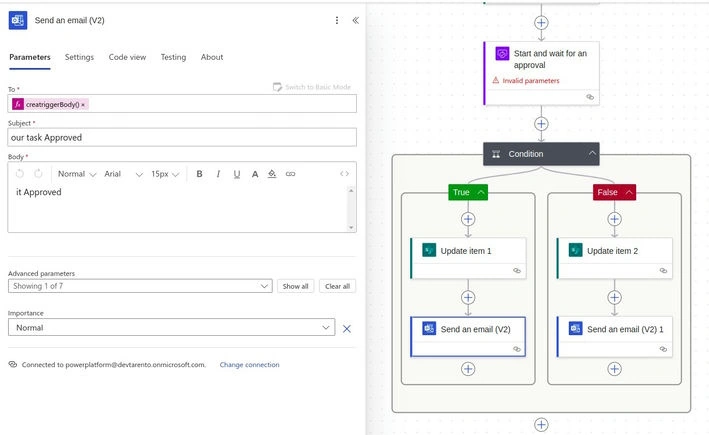The height and width of the screenshot is (435, 709).
Task: Toggle bold formatting
Action: tap(199, 174)
